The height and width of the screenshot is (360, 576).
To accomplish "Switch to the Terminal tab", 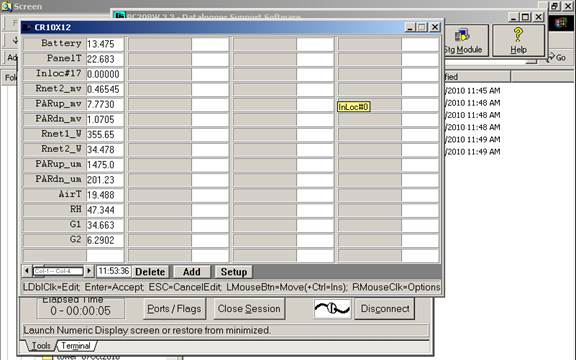I will click(76, 346).
